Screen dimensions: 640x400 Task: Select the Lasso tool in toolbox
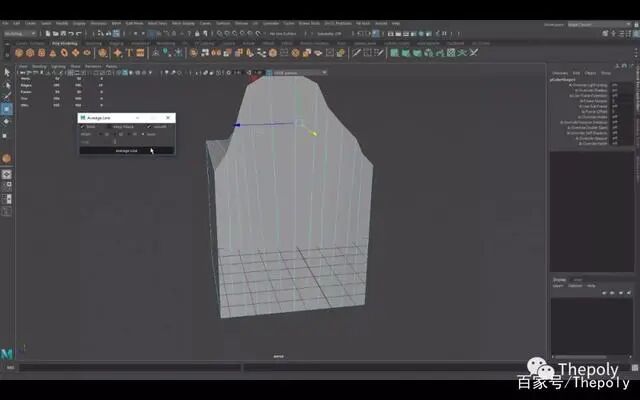coord(7,85)
